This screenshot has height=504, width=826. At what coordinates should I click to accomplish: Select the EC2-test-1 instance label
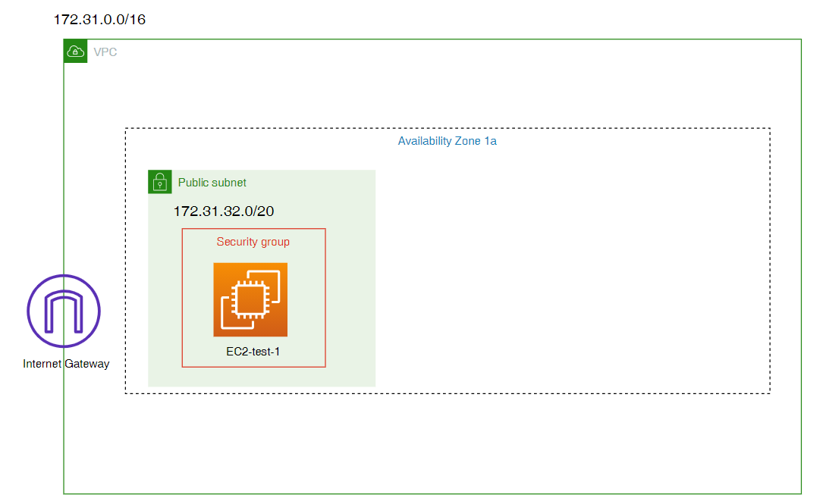(x=253, y=352)
